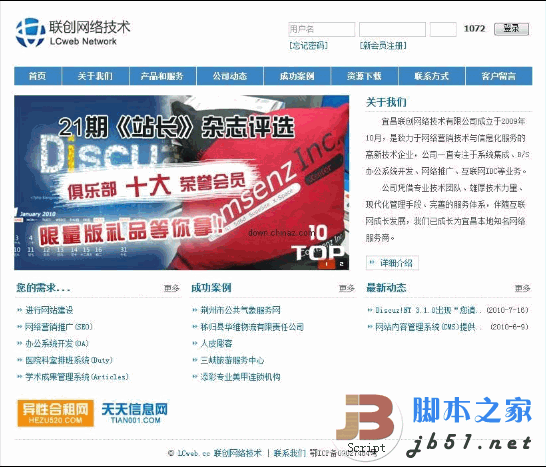The width and height of the screenshot is (546, 467).
Task: Click the 1072 verification code image
Action: pyautogui.click(x=474, y=29)
